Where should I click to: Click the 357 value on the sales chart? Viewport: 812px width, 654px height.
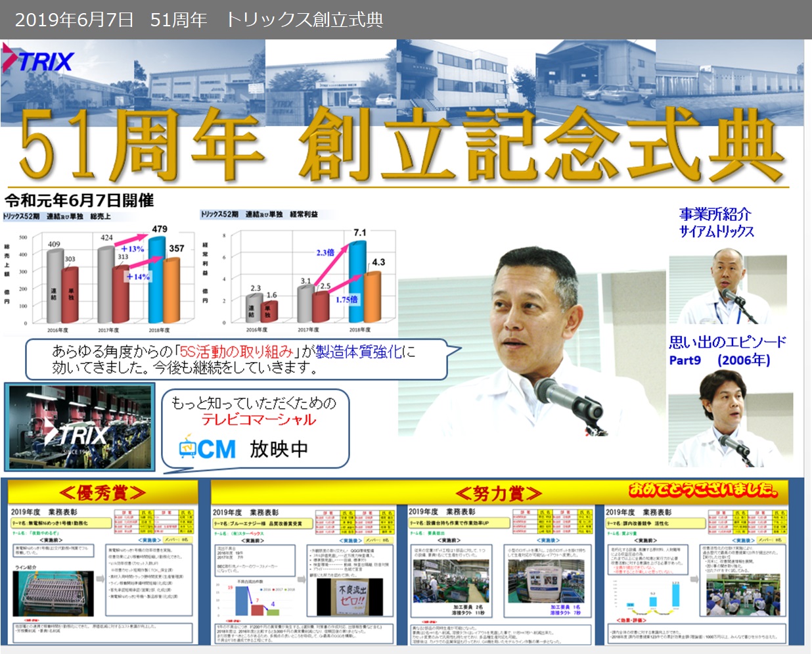pyautogui.click(x=176, y=248)
